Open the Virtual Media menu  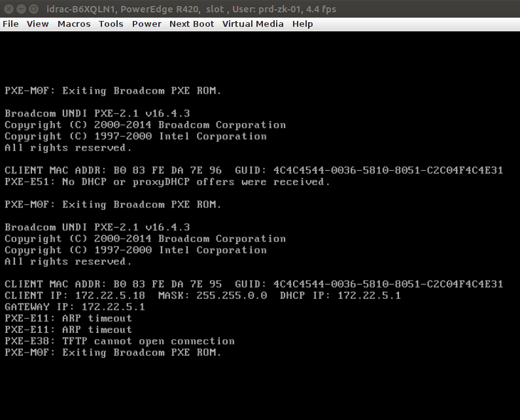pyautogui.click(x=252, y=24)
